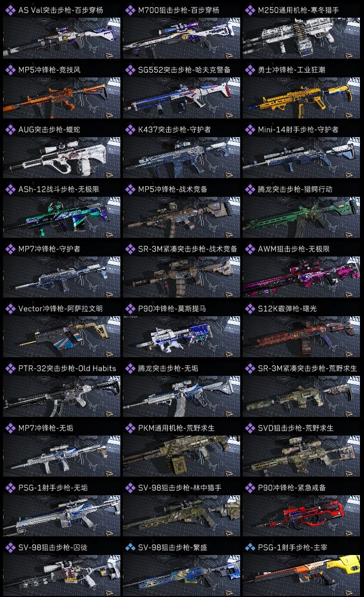Select the 勇士冲锋枪-工业狂潮 yellow weapon skin
This screenshot has width=364, height=597.
tap(301, 98)
